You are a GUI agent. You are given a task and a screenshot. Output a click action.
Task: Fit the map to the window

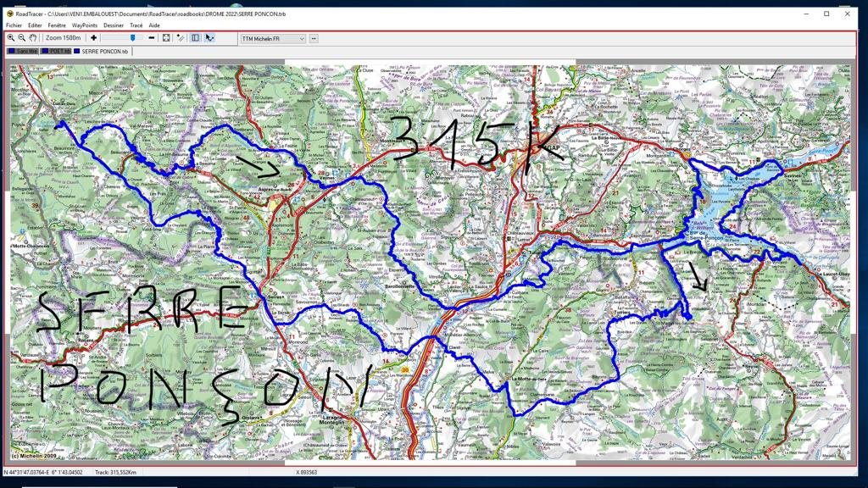(166, 37)
